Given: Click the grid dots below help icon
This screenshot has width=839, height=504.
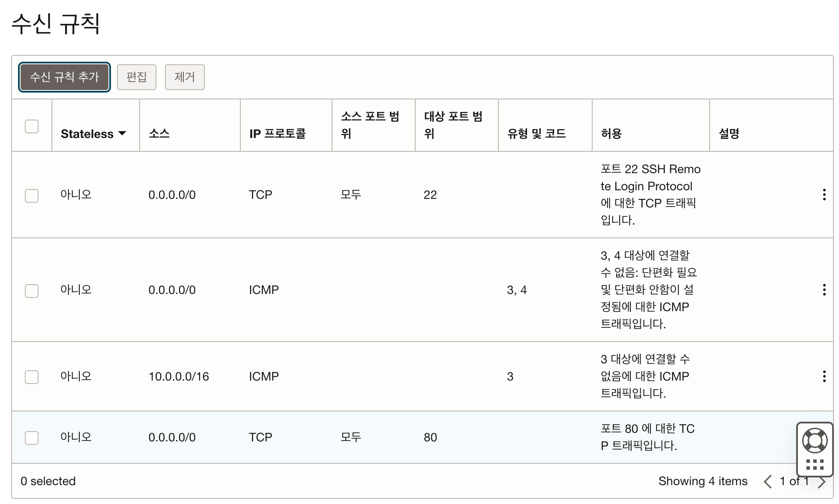Looking at the screenshot, I should 815,465.
